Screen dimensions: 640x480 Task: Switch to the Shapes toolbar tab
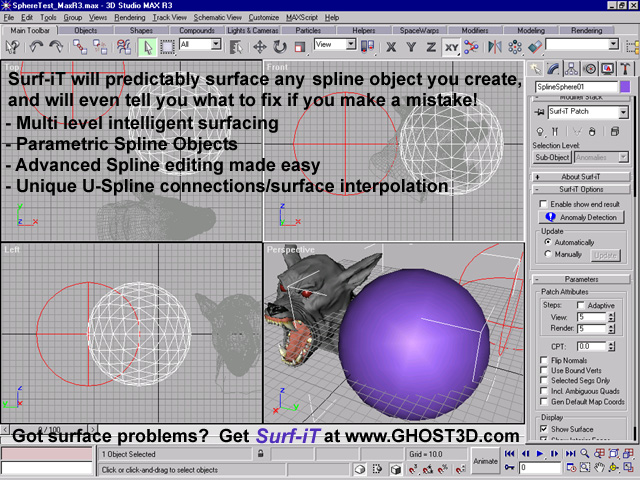coord(141,31)
